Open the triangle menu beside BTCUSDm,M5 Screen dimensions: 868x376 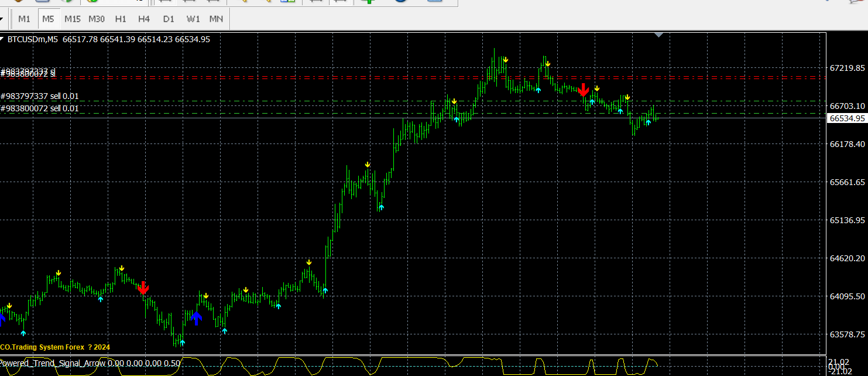point(2,40)
